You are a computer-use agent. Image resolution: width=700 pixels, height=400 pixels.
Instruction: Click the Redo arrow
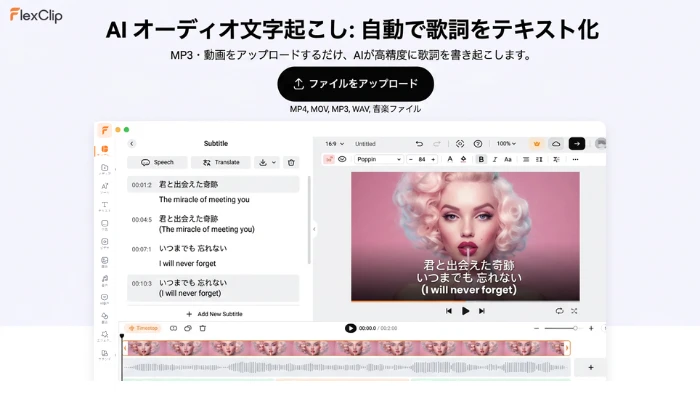point(437,144)
